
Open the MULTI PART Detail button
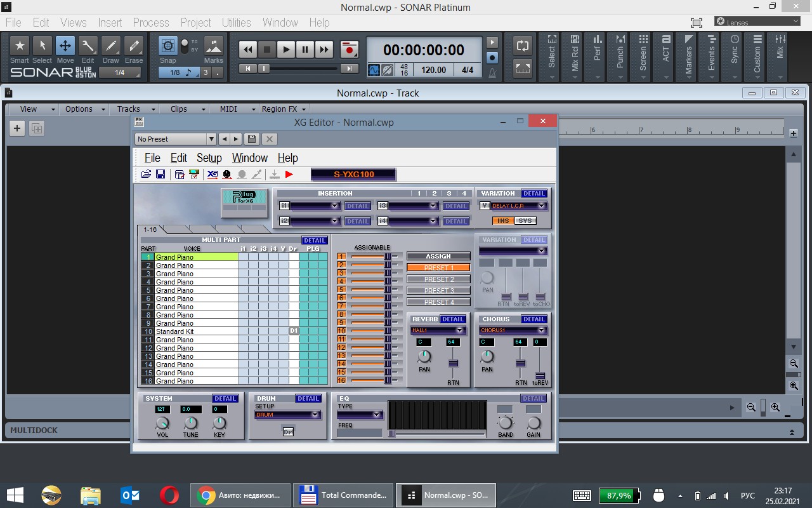(x=315, y=241)
